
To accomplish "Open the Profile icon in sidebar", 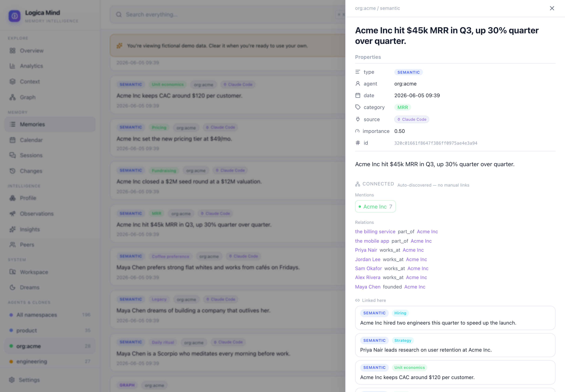I will click(x=13, y=198).
